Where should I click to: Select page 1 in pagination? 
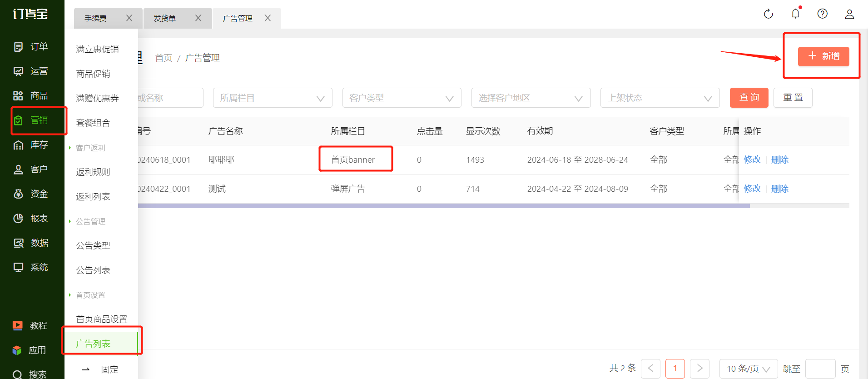coord(675,369)
